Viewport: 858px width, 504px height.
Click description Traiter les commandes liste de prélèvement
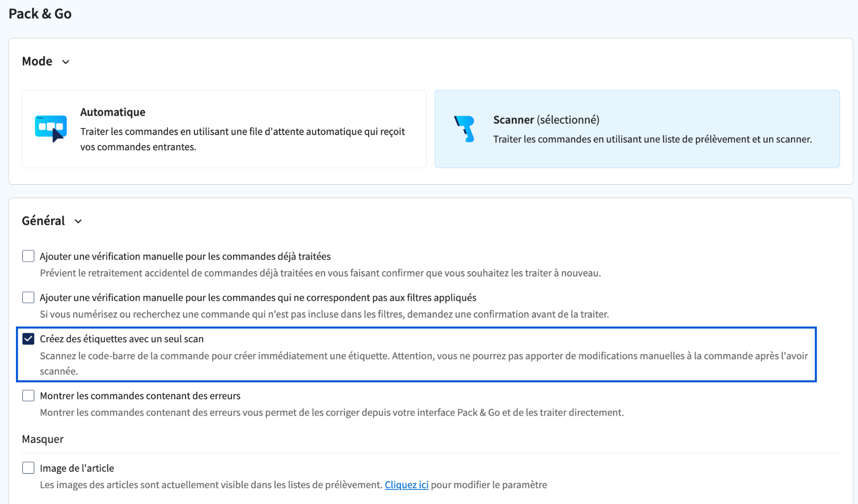point(652,139)
